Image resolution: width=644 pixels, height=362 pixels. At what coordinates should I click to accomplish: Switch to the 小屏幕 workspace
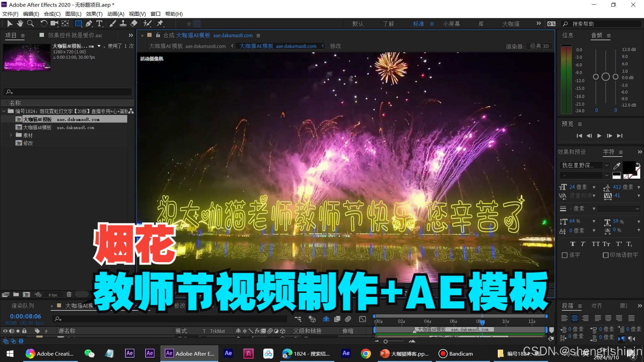pyautogui.click(x=451, y=24)
